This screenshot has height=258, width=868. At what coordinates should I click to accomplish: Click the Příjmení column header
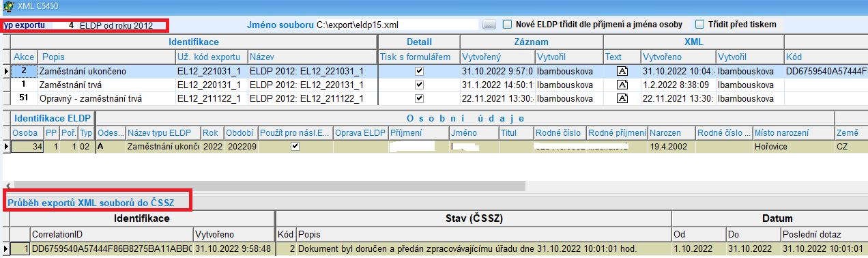tap(418, 132)
